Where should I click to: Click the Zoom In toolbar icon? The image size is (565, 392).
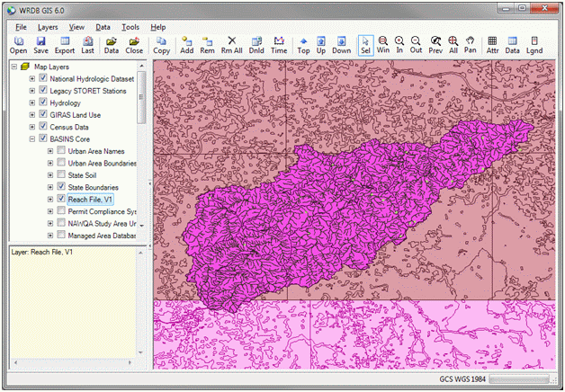399,45
